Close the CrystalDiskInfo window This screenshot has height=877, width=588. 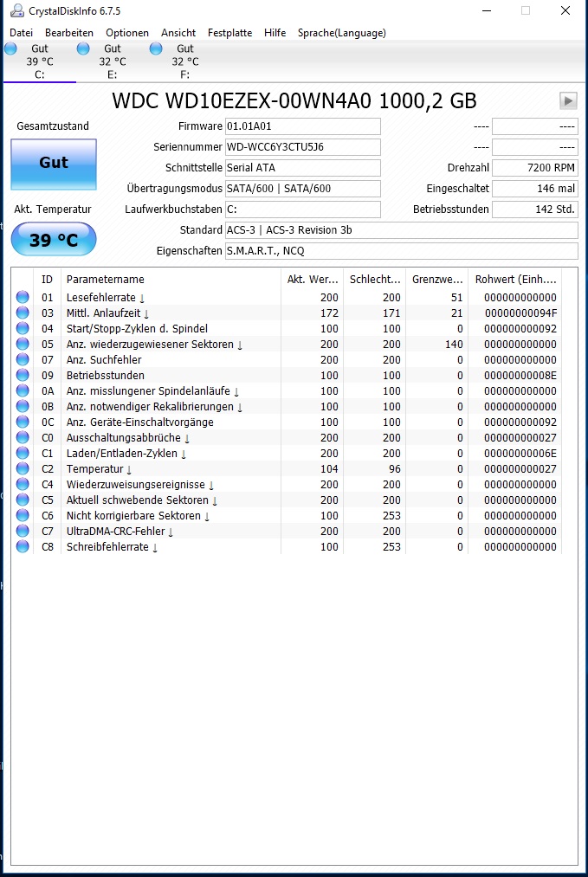(x=565, y=10)
